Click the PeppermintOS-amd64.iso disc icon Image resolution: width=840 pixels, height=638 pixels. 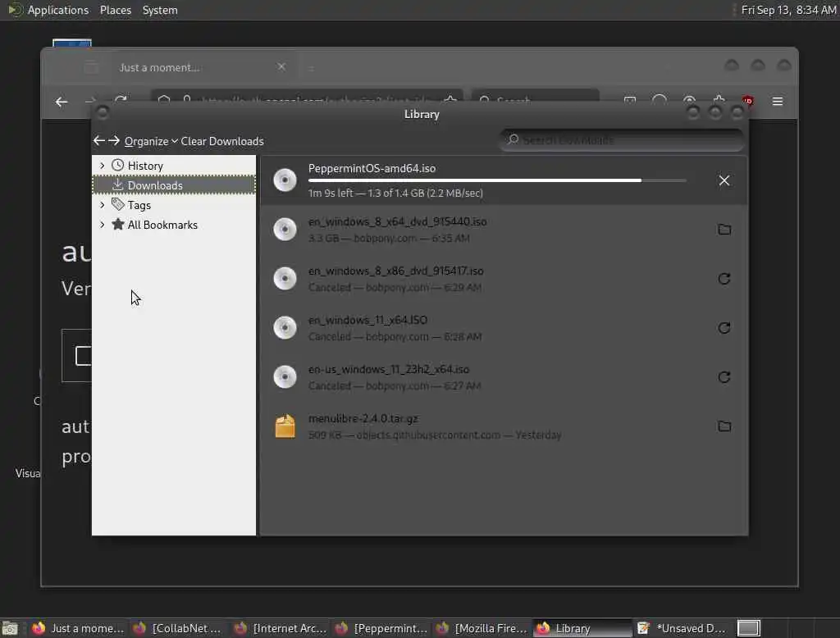(x=285, y=180)
